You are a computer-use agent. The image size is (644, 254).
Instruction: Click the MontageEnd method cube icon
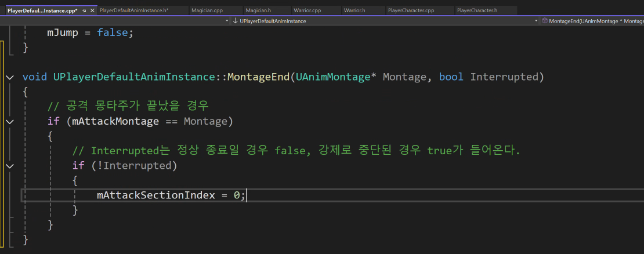tap(545, 21)
